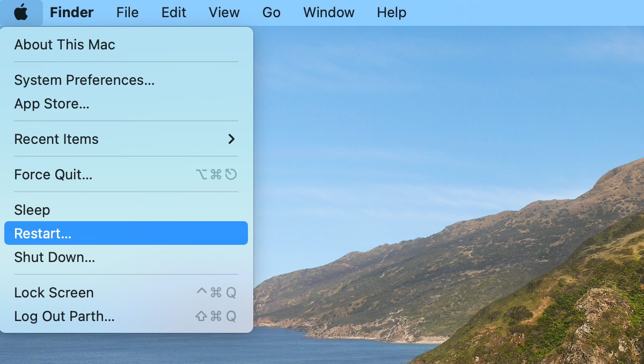The width and height of the screenshot is (644, 364).
Task: Open System Preferences…
Action: pos(126,80)
